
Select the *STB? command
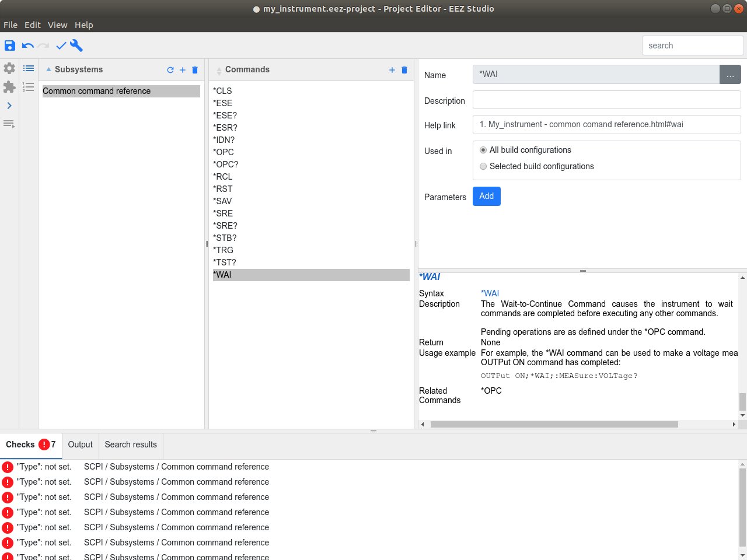click(x=311, y=238)
